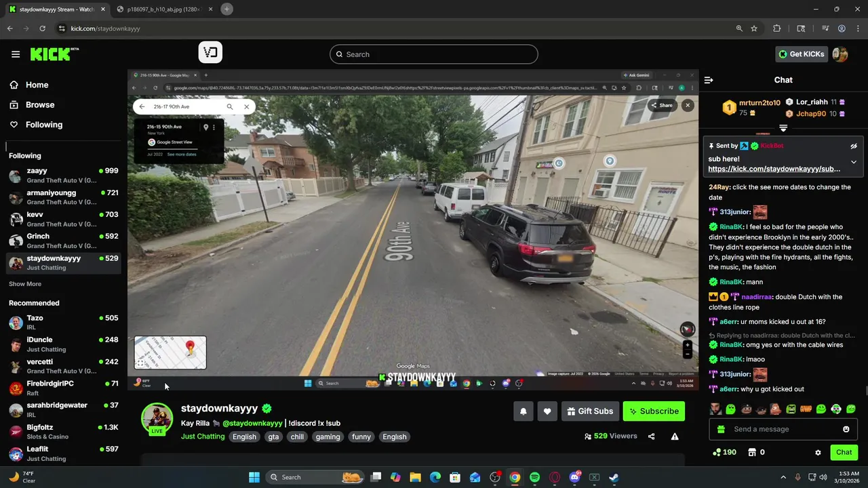Open the clip icon beside the search bar
Image resolution: width=868 pixels, height=488 pixels.
[210, 52]
